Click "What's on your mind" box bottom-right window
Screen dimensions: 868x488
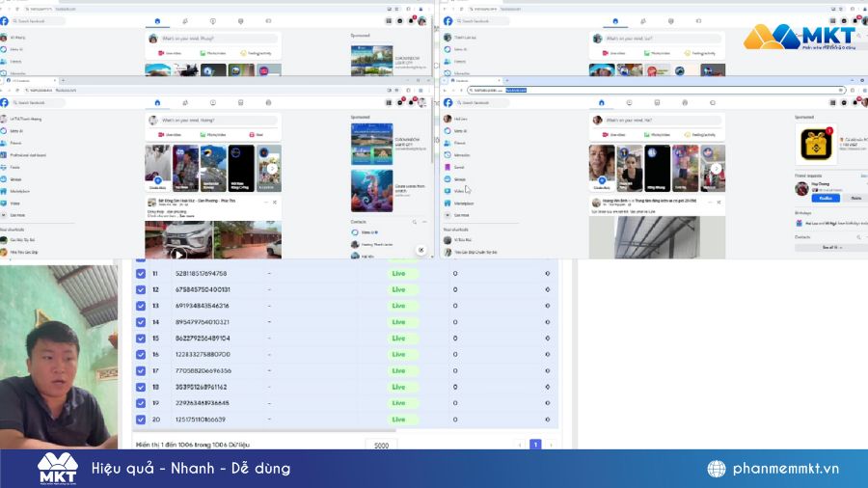click(661, 121)
